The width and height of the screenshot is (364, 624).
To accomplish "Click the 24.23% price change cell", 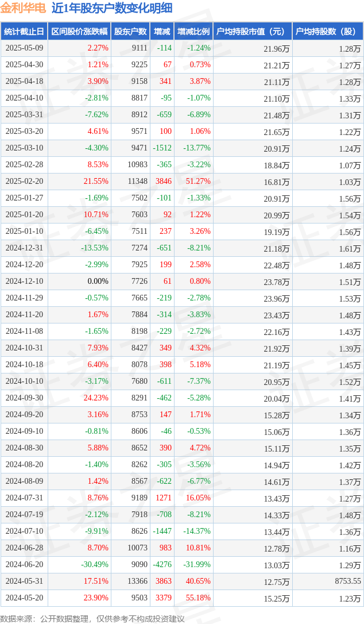I will click(x=96, y=398).
